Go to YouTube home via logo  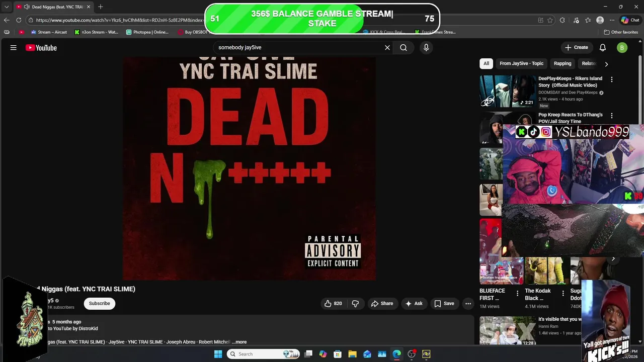[41, 48]
